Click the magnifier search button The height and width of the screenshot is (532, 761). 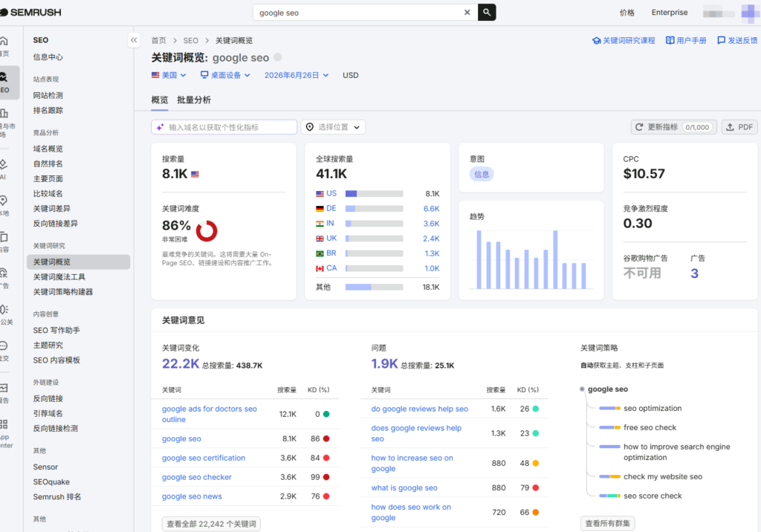(x=487, y=13)
